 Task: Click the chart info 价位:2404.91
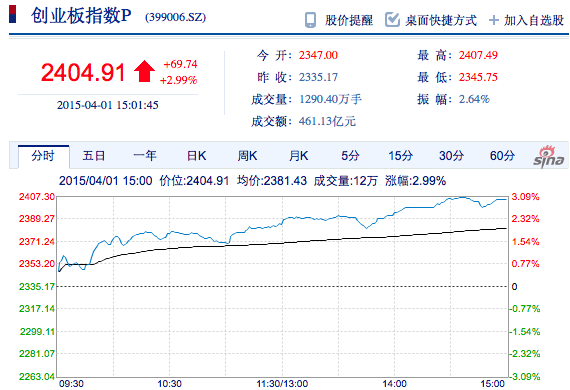(194, 181)
